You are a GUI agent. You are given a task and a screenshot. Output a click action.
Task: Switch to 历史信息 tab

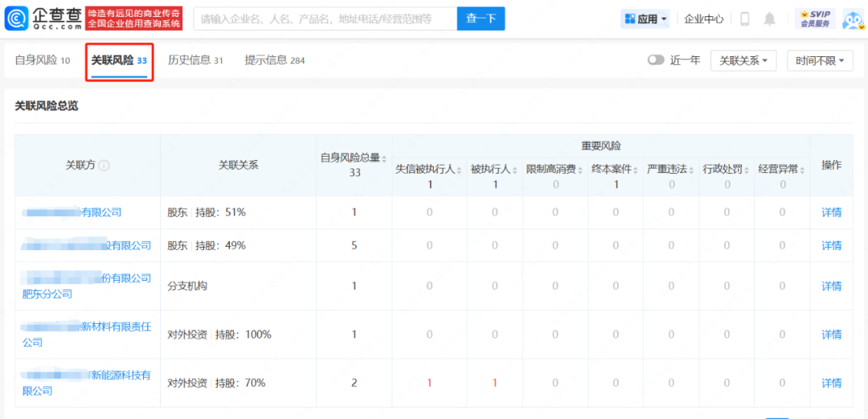pyautogui.click(x=195, y=60)
